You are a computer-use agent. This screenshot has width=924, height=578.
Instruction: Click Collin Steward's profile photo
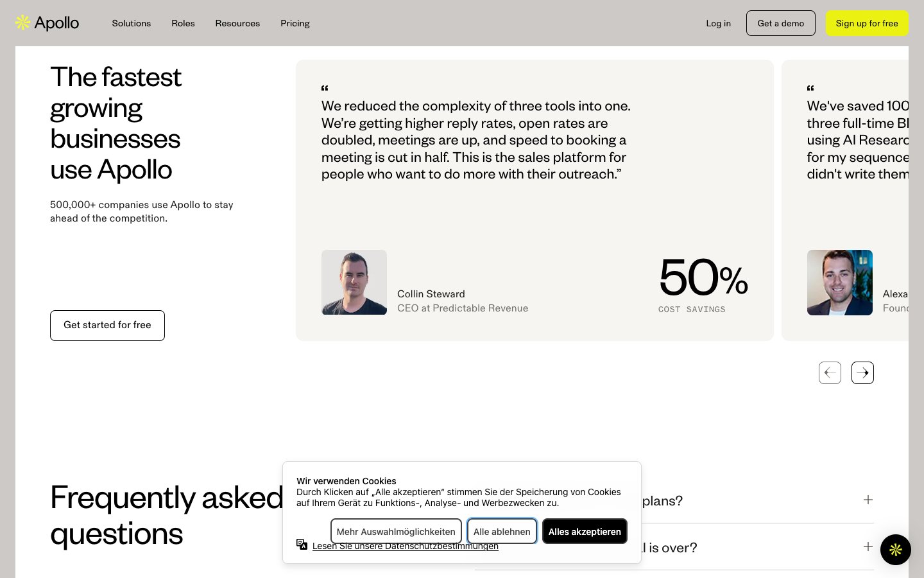click(354, 283)
